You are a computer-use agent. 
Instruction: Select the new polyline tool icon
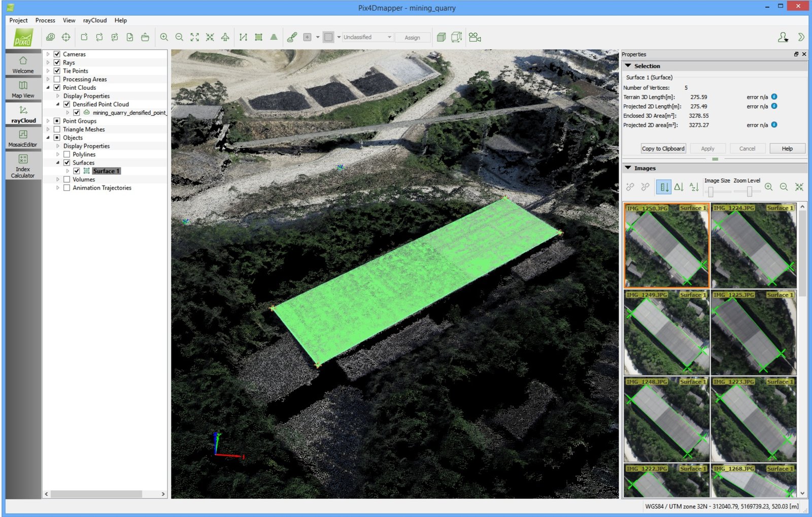[243, 37]
